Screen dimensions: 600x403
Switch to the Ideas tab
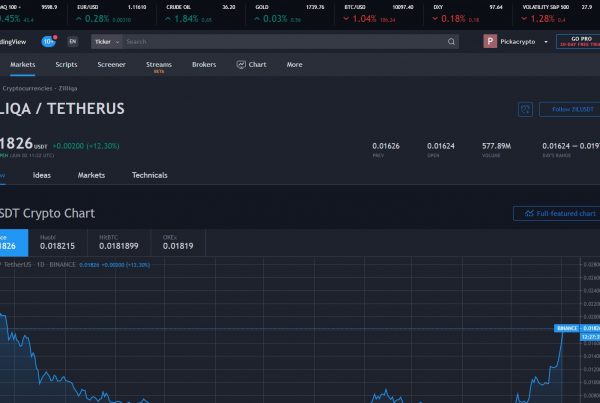click(42, 175)
